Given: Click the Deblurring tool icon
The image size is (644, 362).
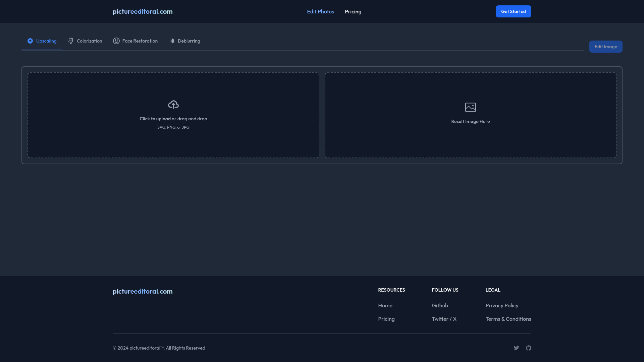Looking at the screenshot, I should 172,41.
